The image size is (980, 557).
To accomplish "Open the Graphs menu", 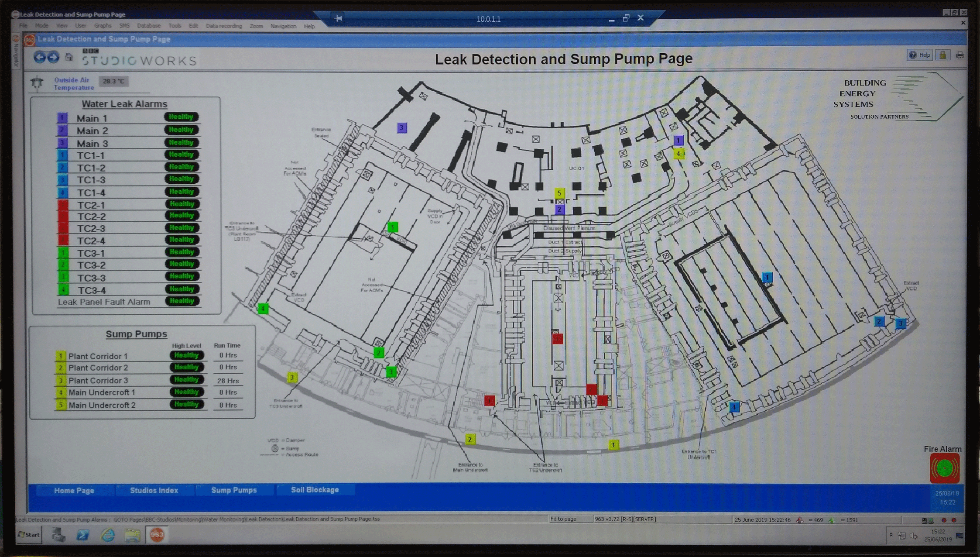I will 103,26.
